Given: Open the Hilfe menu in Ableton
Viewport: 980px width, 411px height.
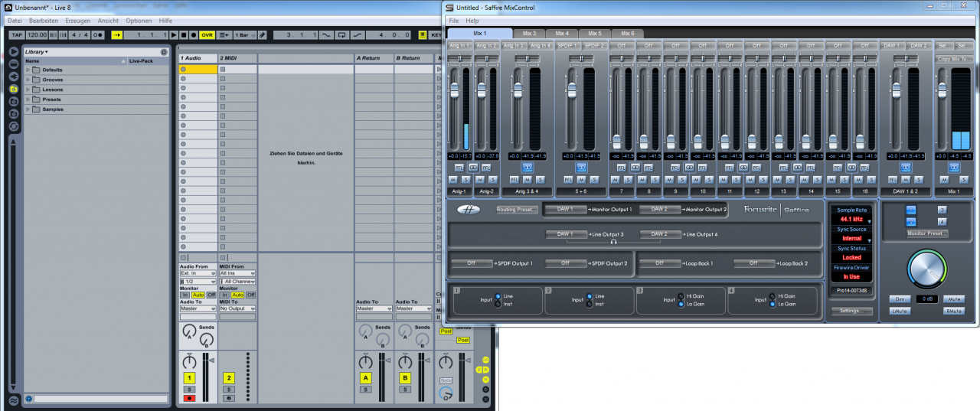Looking at the screenshot, I should (165, 21).
